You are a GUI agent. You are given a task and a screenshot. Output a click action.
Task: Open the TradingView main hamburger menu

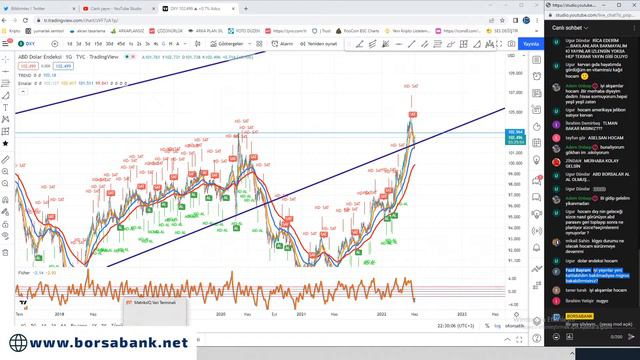[x=6, y=43]
